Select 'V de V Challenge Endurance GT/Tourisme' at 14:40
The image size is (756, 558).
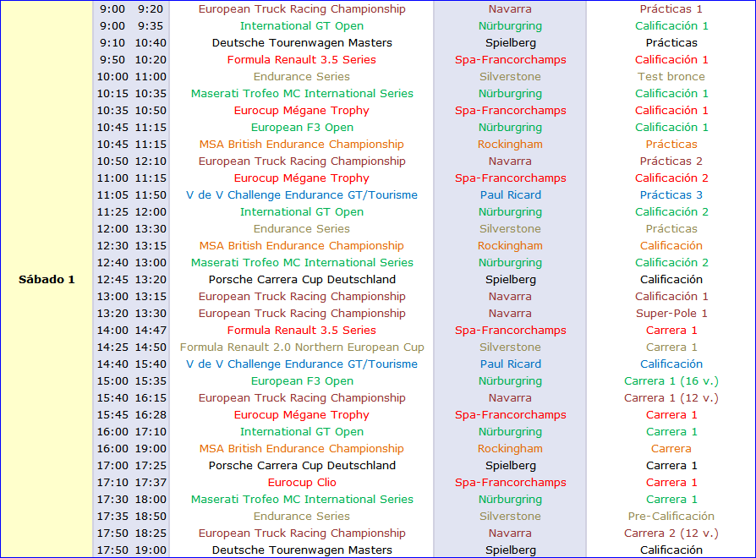(302, 364)
